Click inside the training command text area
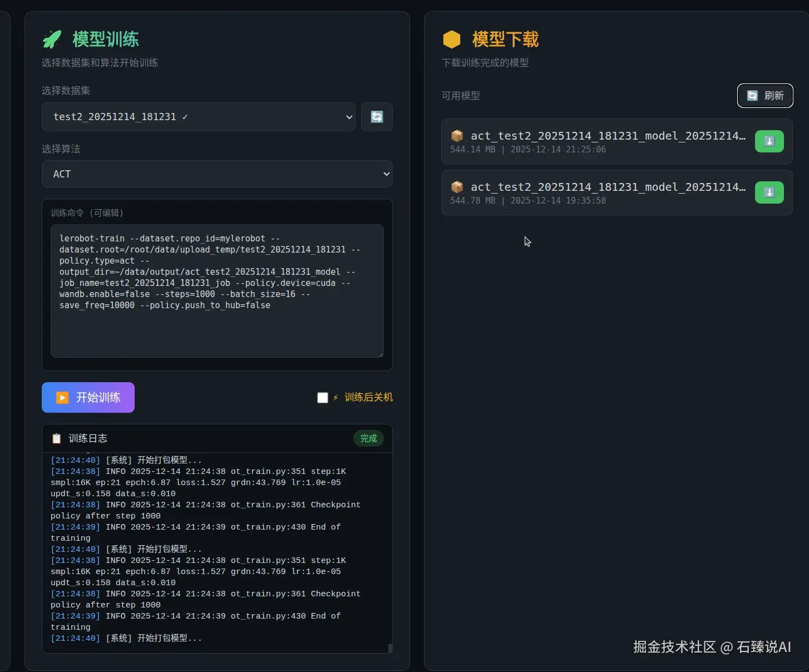 click(217, 291)
